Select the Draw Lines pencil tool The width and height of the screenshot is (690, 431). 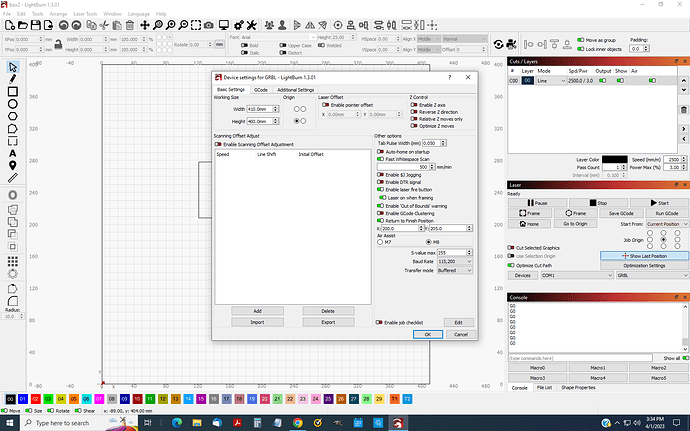point(13,79)
